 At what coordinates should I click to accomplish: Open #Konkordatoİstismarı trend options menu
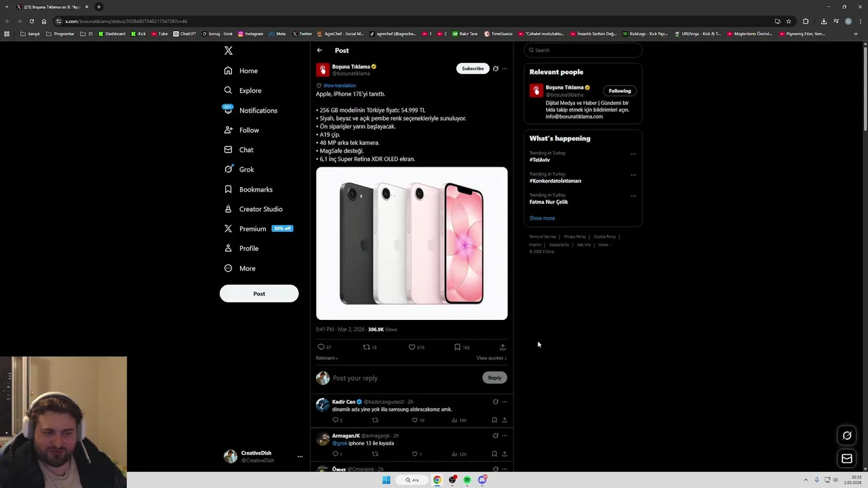pyautogui.click(x=633, y=175)
